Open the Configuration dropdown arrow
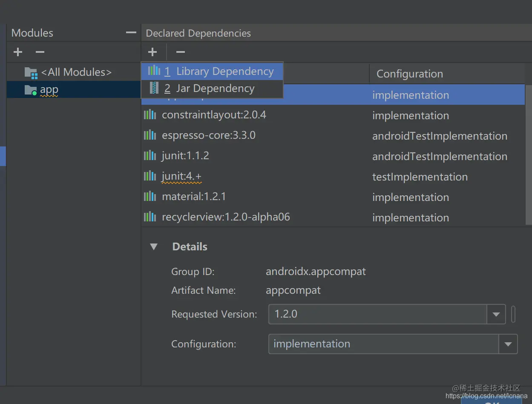 tap(508, 344)
